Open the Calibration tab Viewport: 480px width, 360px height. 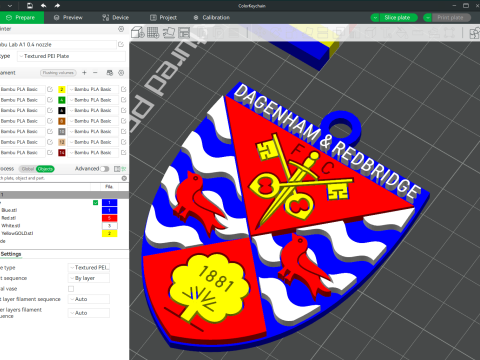211,18
